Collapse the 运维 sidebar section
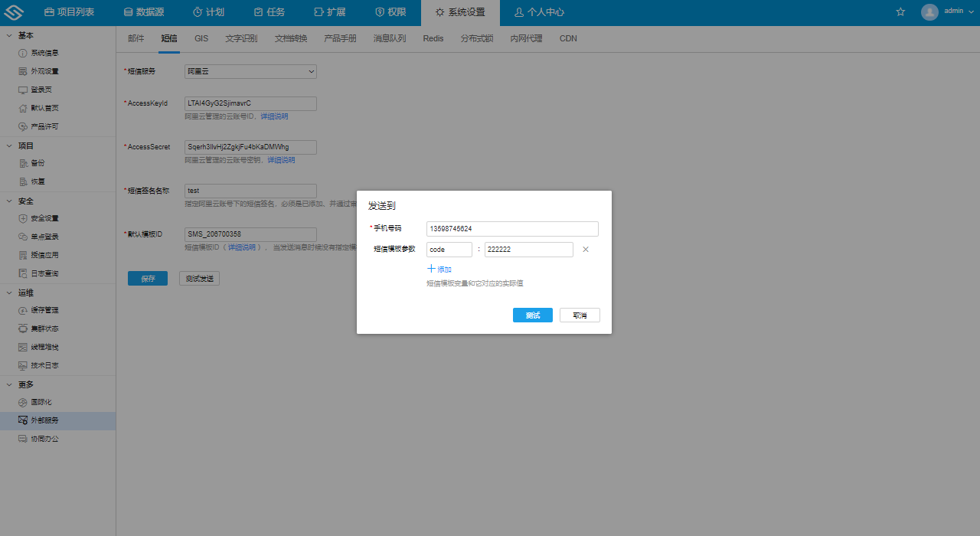 [x=9, y=293]
